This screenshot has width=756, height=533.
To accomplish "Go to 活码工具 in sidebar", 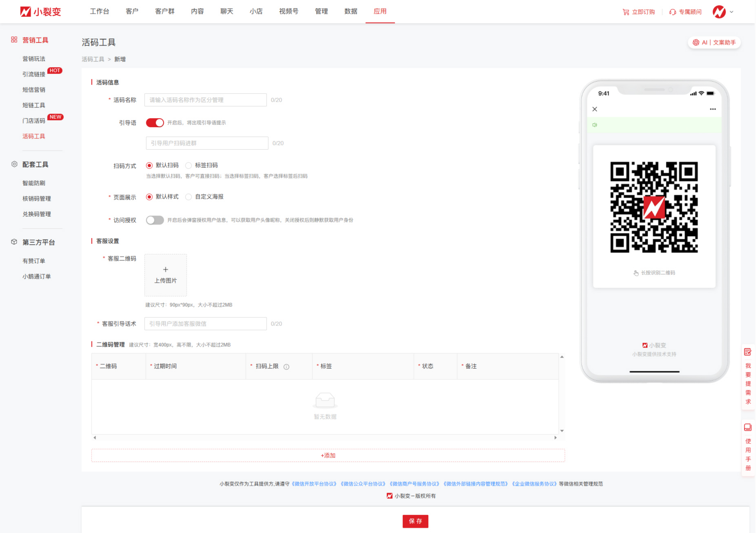I will click(34, 136).
